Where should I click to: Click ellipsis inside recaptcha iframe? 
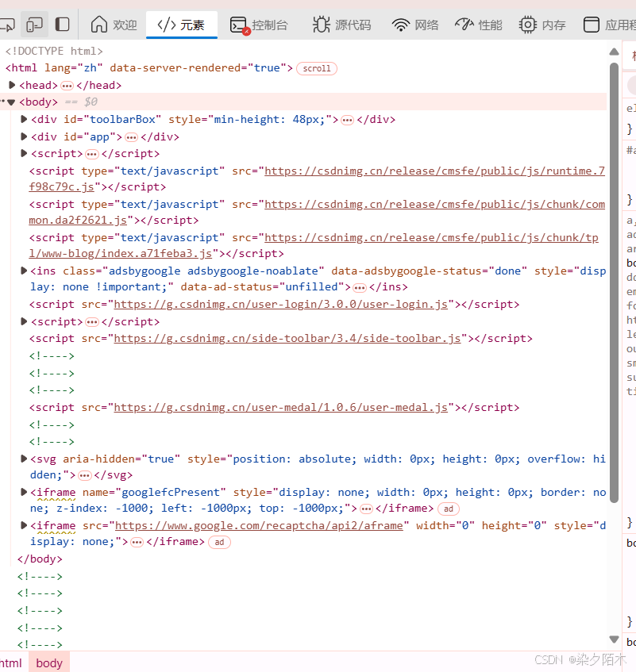click(x=137, y=543)
